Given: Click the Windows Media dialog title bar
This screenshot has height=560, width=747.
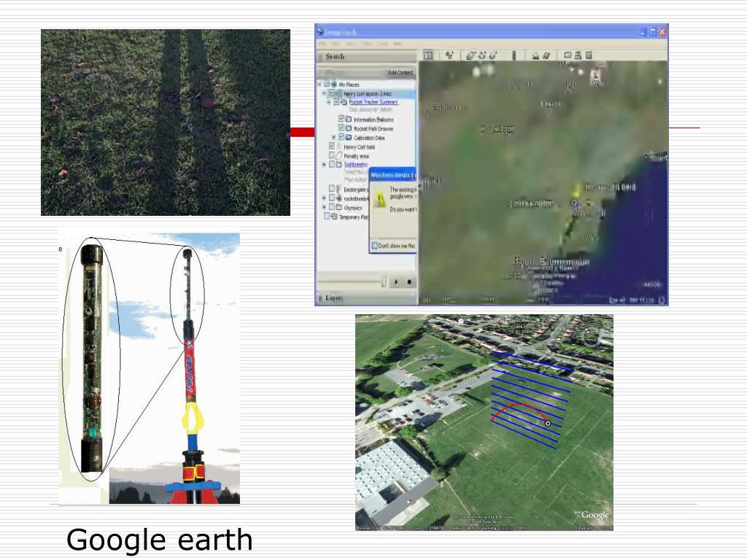Looking at the screenshot, I should [x=393, y=175].
